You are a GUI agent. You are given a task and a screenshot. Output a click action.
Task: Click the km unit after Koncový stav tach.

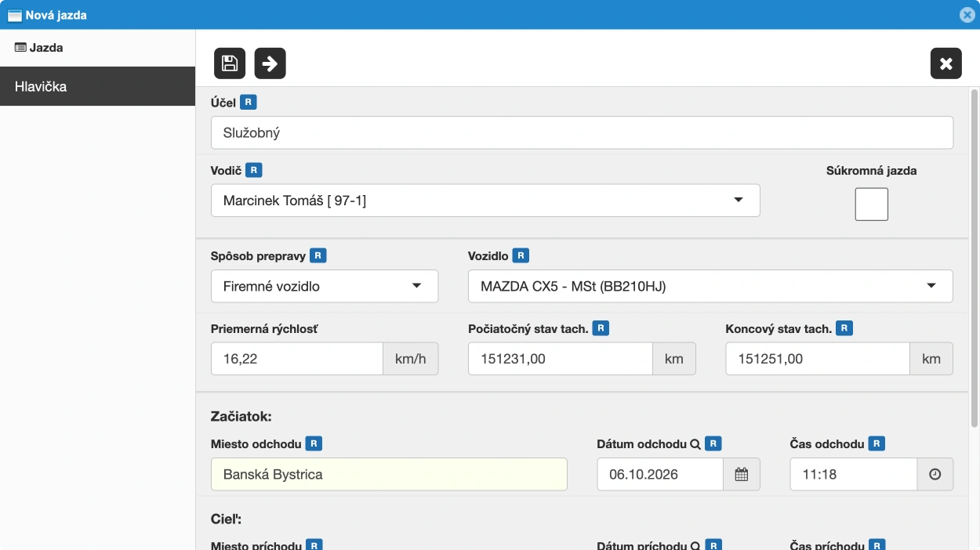931,359
